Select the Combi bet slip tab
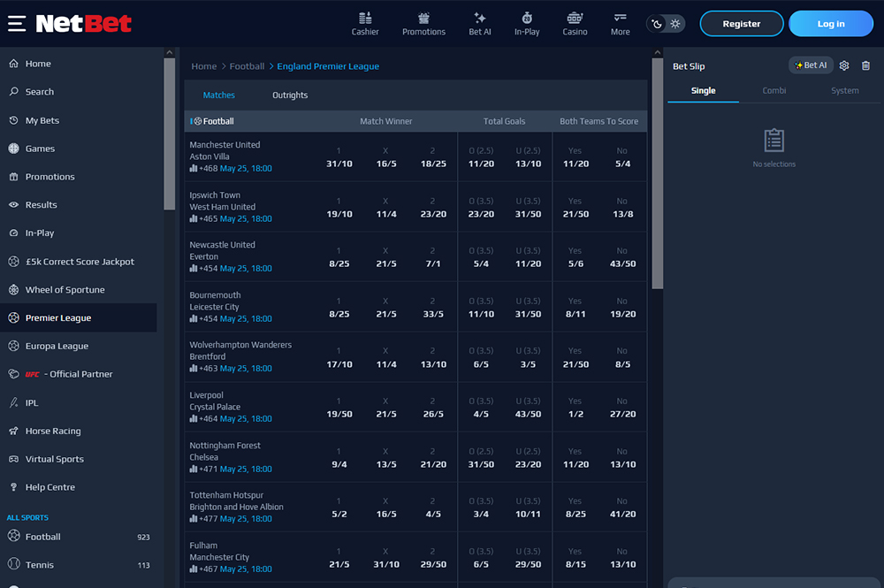 774,91
